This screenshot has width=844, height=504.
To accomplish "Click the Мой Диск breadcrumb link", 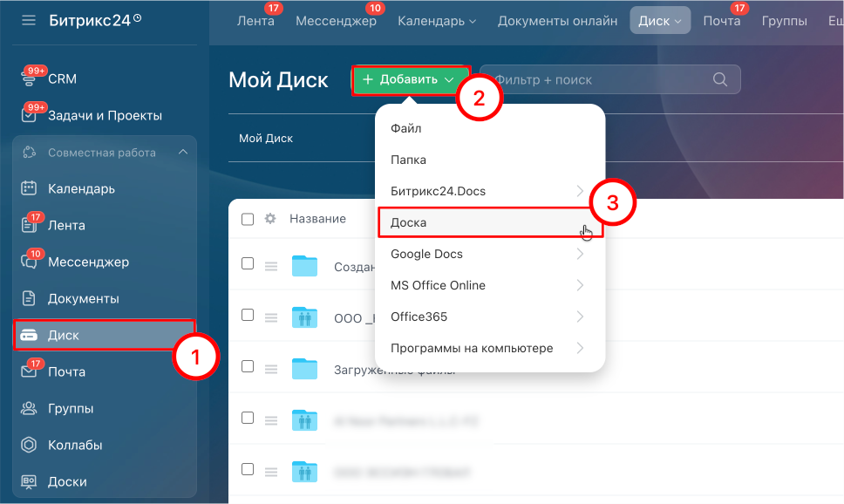I will pyautogui.click(x=266, y=138).
